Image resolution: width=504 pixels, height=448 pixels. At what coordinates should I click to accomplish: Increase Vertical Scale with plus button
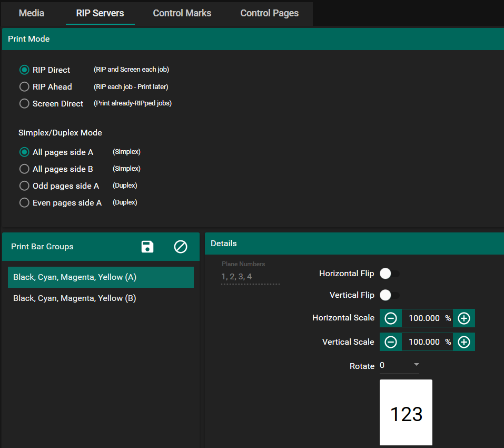coord(463,342)
